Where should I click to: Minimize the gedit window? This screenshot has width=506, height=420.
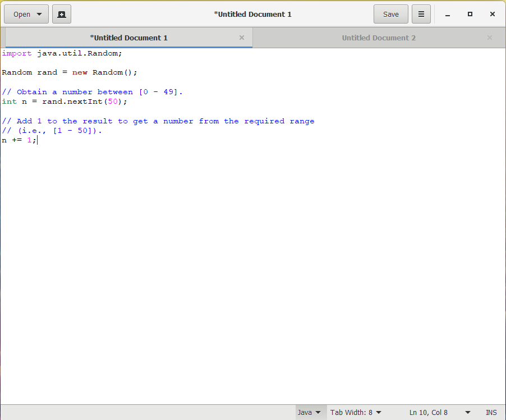pyautogui.click(x=448, y=15)
